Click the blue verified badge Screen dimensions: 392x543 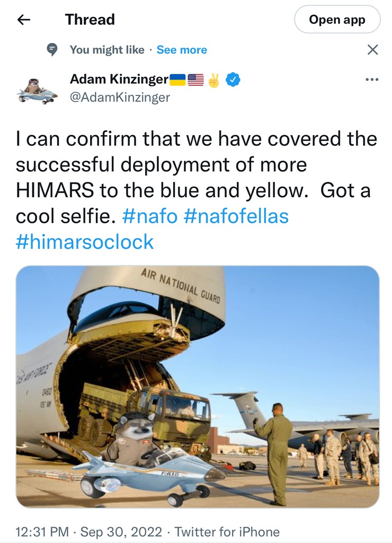233,80
